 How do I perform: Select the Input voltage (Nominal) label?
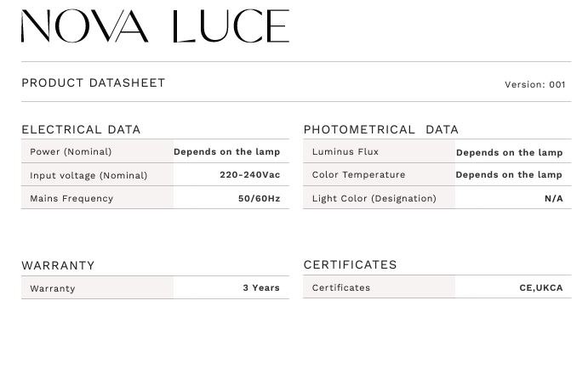coord(88,175)
